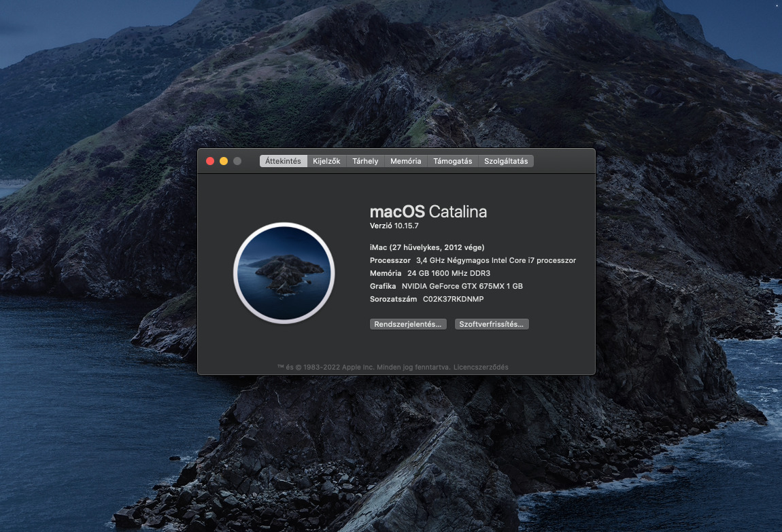Click the Verzió 10.15.7 text
Screen dimensions: 782x532
point(394,226)
